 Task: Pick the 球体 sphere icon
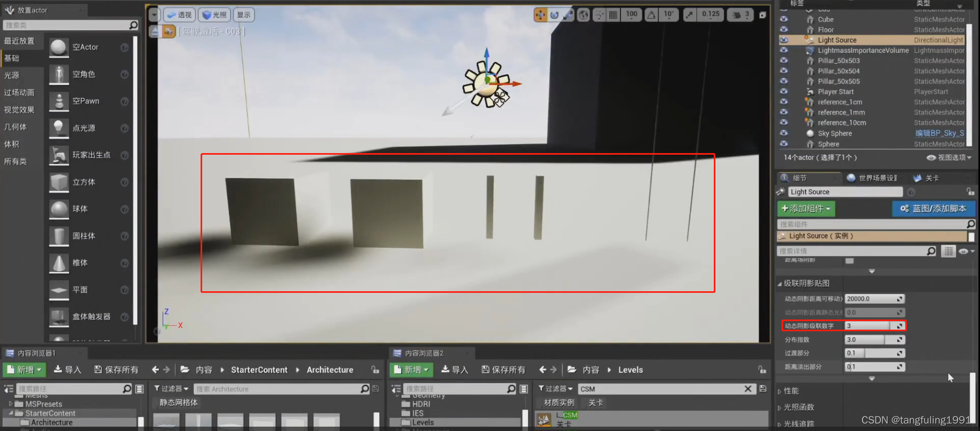[x=59, y=209]
